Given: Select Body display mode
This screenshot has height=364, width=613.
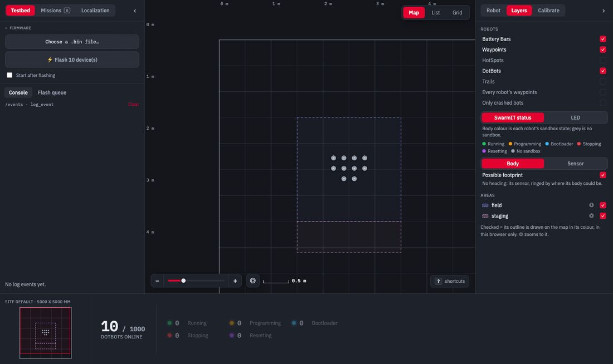Looking at the screenshot, I should pos(513,164).
